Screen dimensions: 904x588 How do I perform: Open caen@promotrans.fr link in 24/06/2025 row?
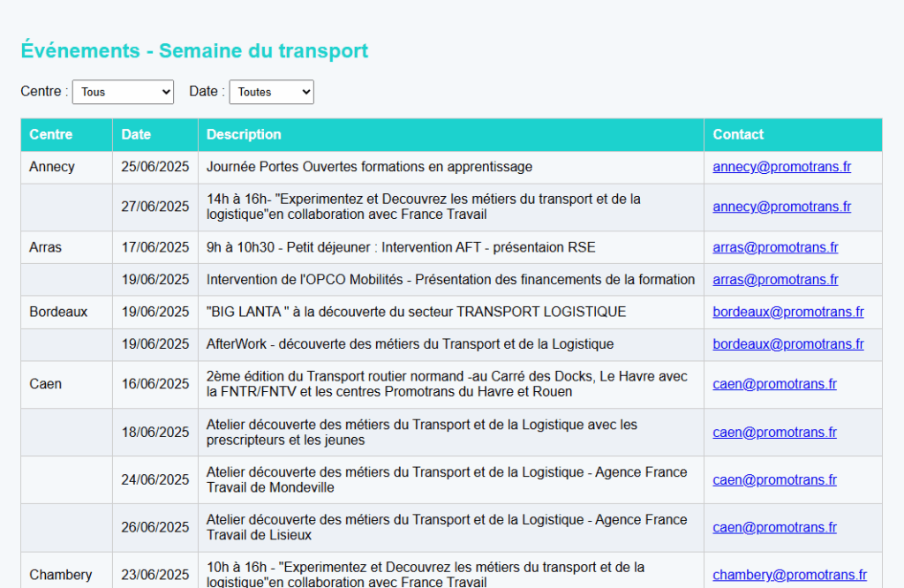click(774, 479)
